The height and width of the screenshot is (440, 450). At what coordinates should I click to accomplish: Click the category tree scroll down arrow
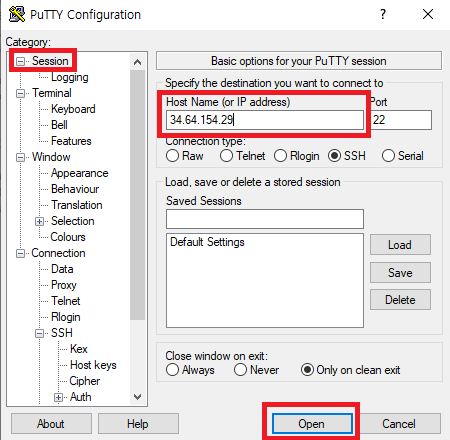pyautogui.click(x=137, y=397)
